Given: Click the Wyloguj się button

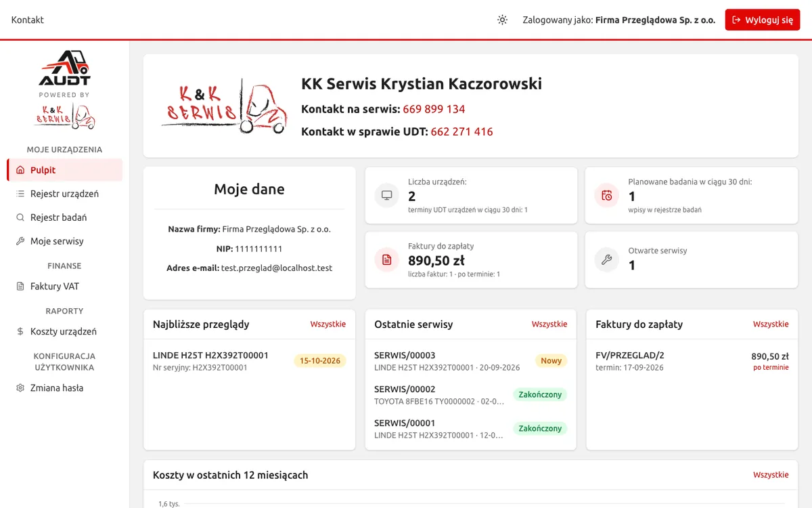Looking at the screenshot, I should pyautogui.click(x=763, y=20).
